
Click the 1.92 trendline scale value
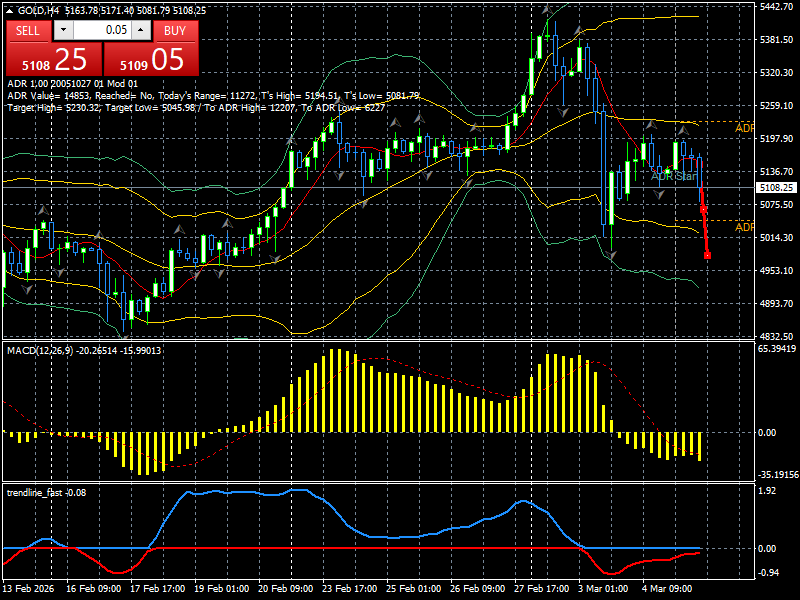767,491
